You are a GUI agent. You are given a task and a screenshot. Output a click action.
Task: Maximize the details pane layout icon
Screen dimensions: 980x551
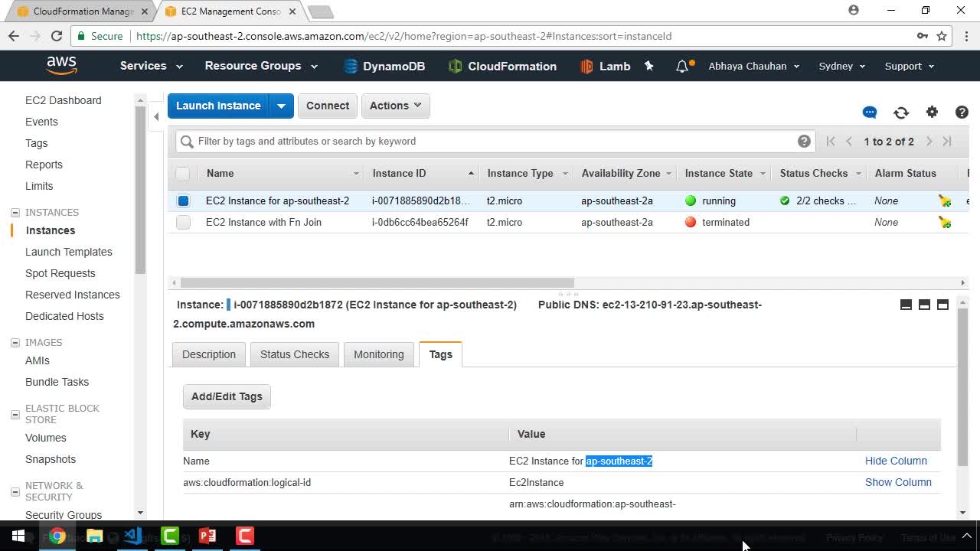pyautogui.click(x=942, y=305)
